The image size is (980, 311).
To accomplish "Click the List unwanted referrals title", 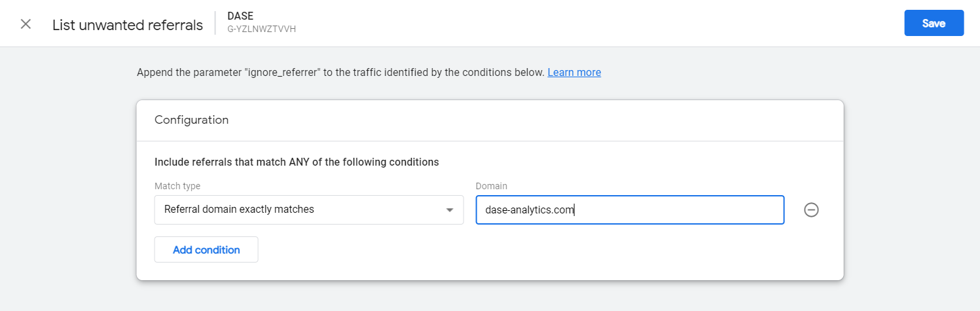I will click(x=128, y=25).
